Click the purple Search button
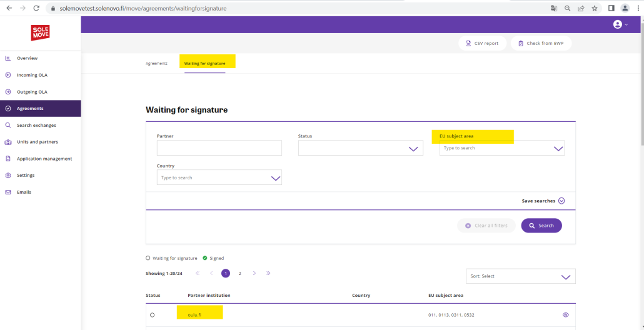 tap(541, 226)
